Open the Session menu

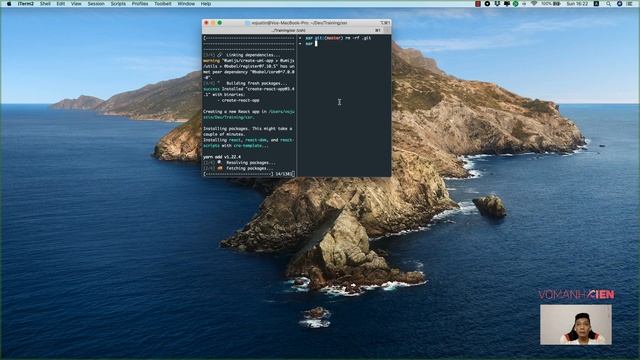click(96, 4)
